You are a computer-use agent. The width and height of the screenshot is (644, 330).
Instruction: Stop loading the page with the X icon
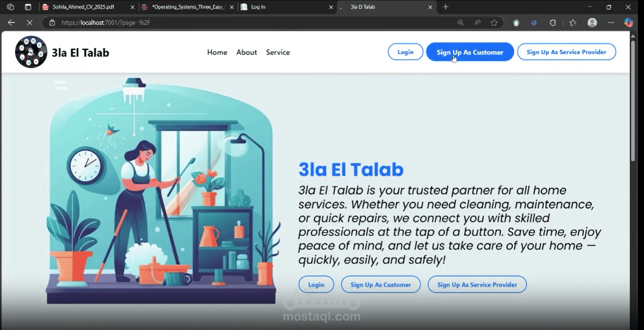click(x=30, y=23)
